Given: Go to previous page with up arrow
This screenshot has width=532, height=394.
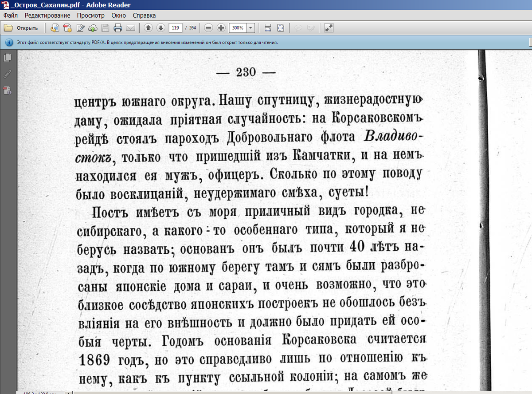Looking at the screenshot, I should [x=148, y=28].
